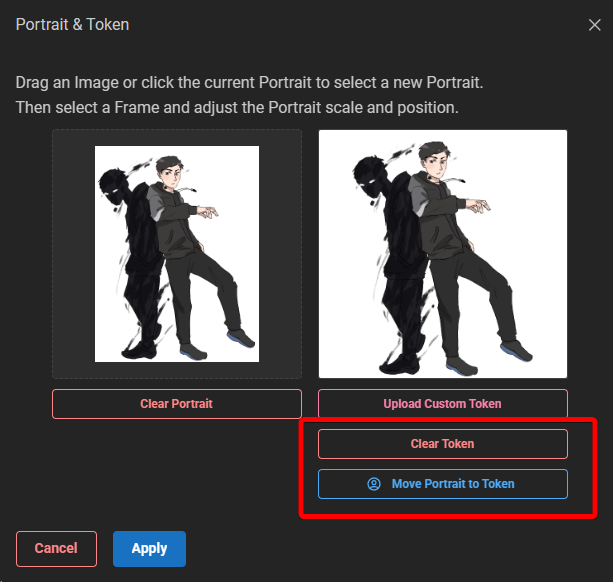
Task: Select Move Portrait to Token text
Action: click(x=453, y=484)
